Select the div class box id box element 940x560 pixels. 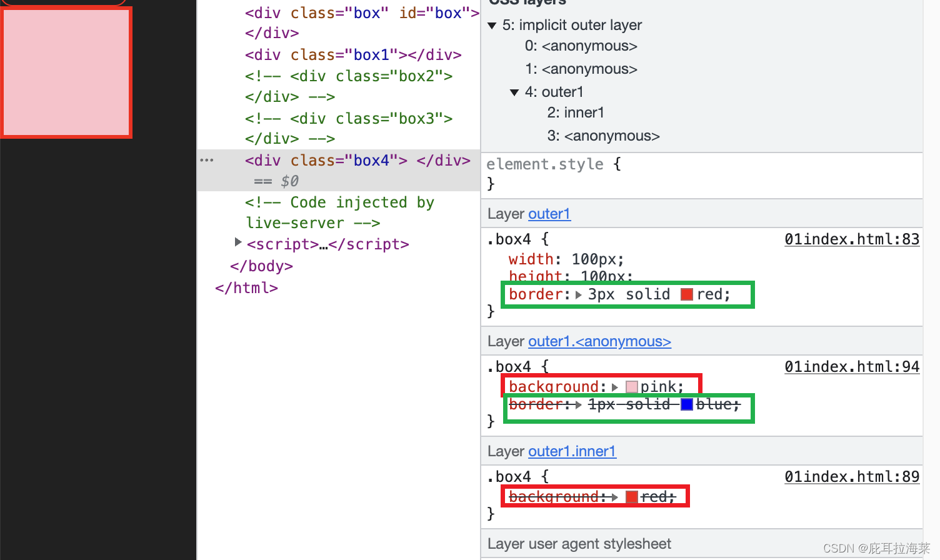(x=362, y=22)
